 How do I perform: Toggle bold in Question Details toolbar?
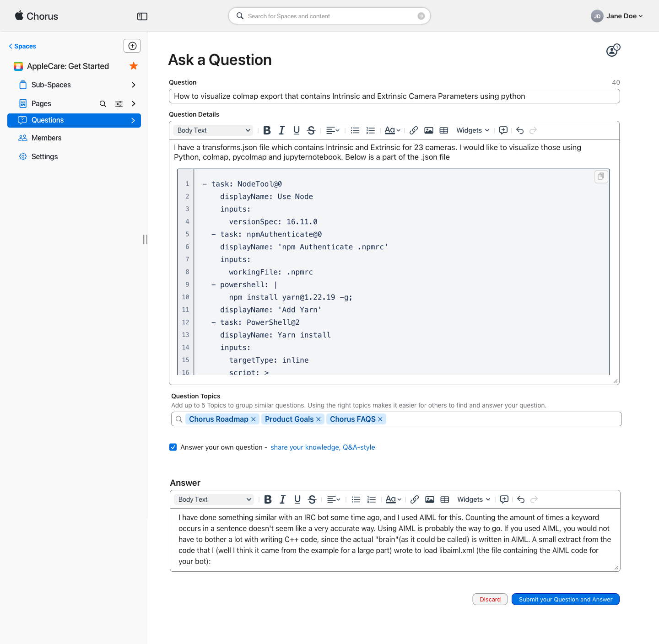(x=267, y=130)
